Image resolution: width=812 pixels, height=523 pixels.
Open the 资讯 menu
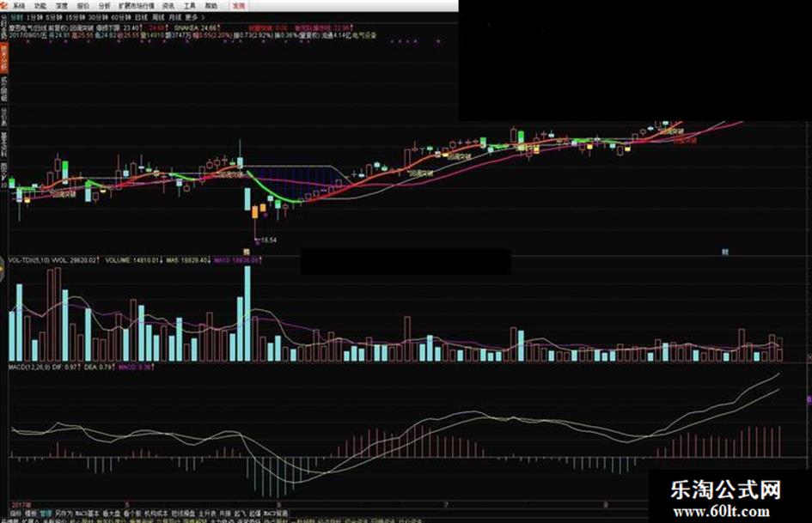(x=168, y=6)
